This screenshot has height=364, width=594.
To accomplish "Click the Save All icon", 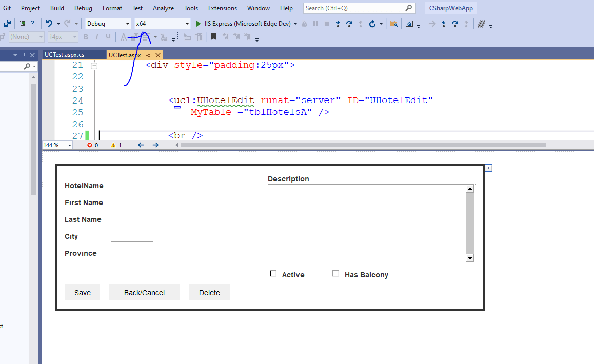I will pos(7,24).
